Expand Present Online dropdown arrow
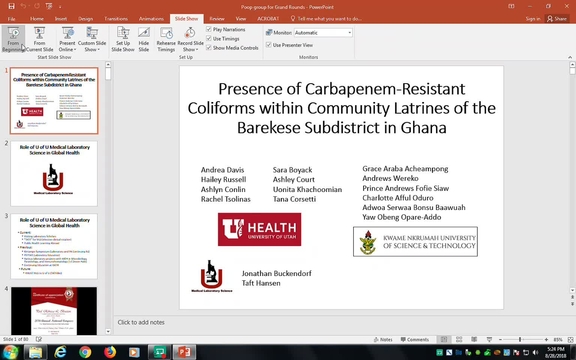The image size is (576, 360). pos(75,50)
